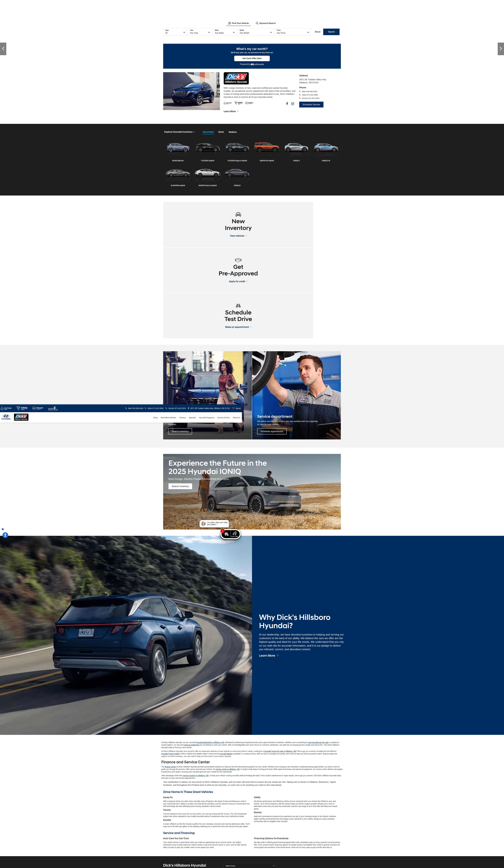This screenshot has height=868, width=504.
Task: Open the About Us menu
Action: [x=237, y=417]
